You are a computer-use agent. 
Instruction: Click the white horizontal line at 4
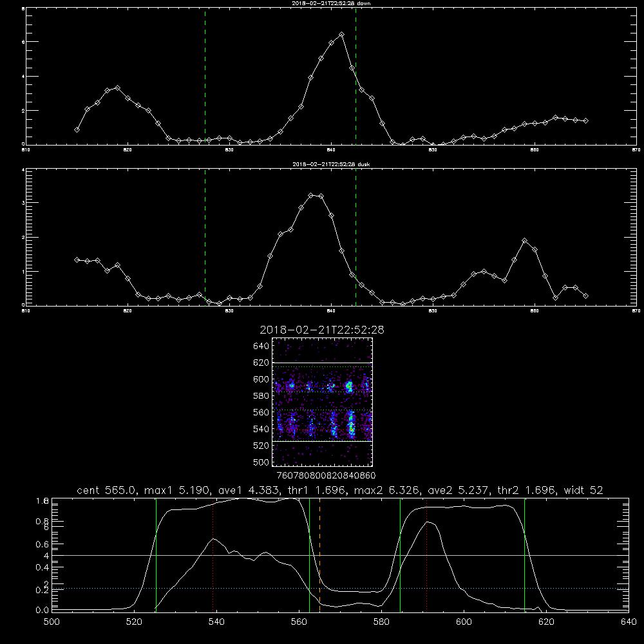pyautogui.click(x=340, y=555)
